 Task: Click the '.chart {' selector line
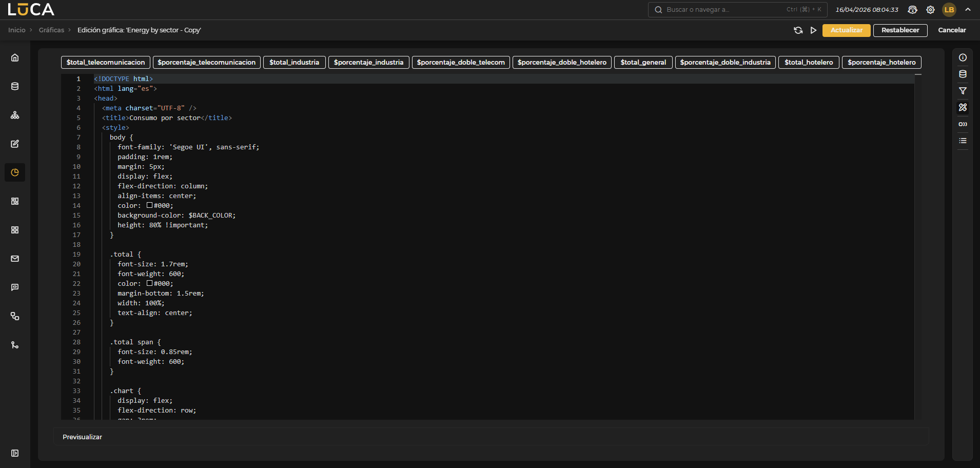point(125,391)
